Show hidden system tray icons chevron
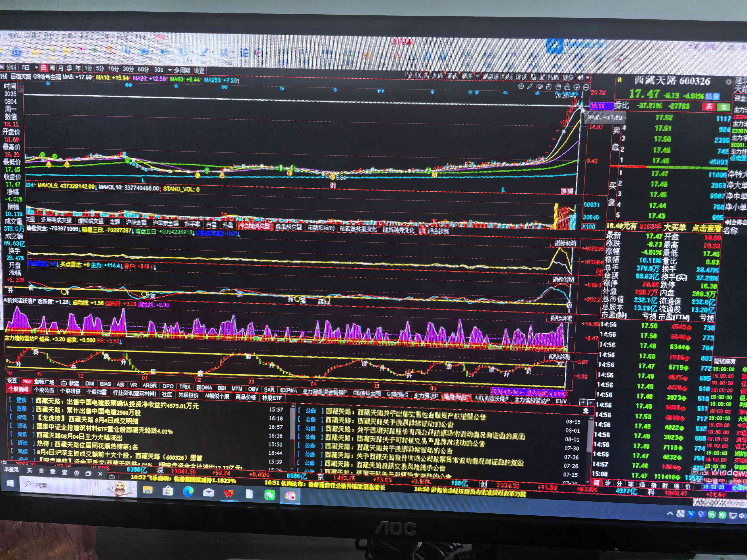This screenshot has height=560, width=747. [x=670, y=513]
